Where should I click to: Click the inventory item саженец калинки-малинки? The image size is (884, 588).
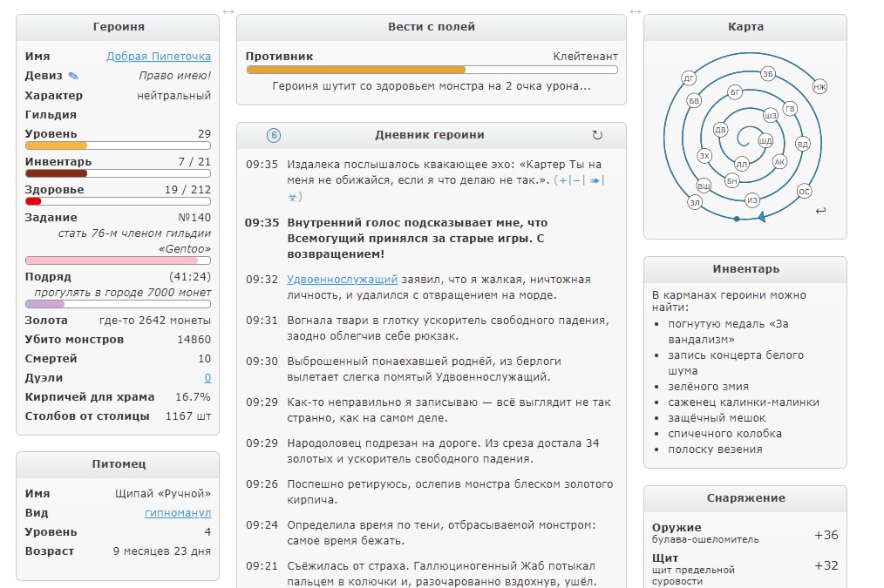(744, 402)
